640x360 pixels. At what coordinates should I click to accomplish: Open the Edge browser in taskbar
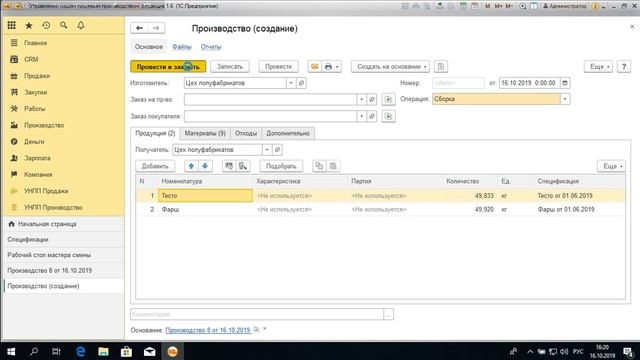tap(80, 351)
